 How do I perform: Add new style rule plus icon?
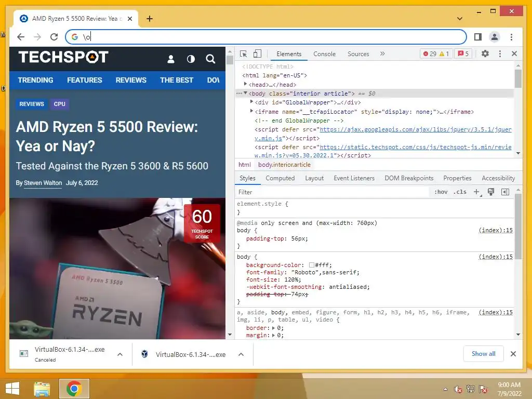(477, 192)
